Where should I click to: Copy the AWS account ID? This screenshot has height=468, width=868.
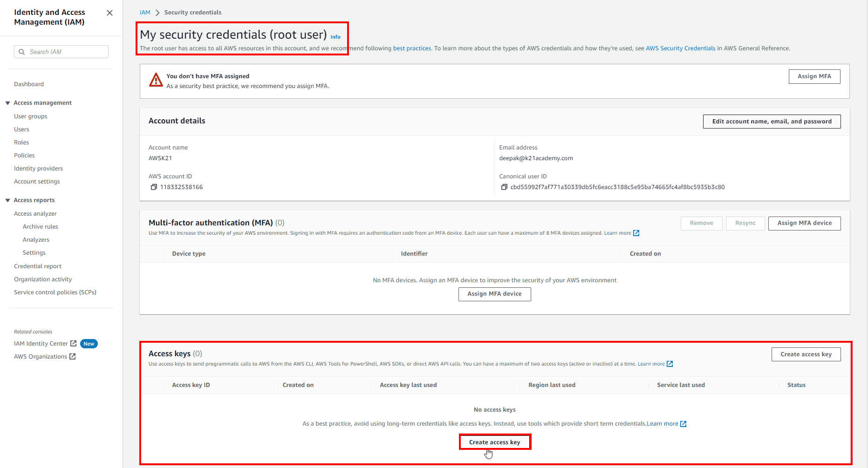tap(154, 187)
